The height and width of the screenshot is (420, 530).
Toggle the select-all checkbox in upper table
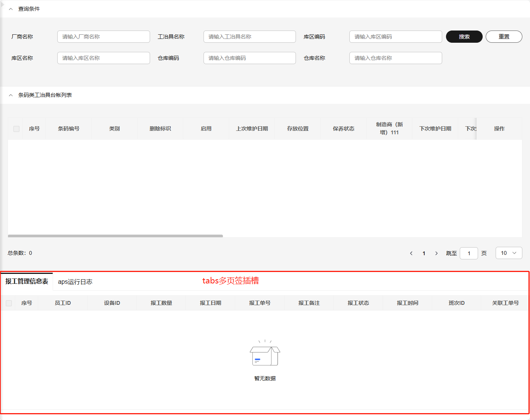click(x=16, y=129)
